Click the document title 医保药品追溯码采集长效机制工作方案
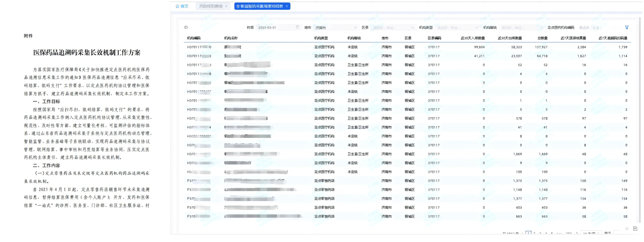 tap(87, 53)
